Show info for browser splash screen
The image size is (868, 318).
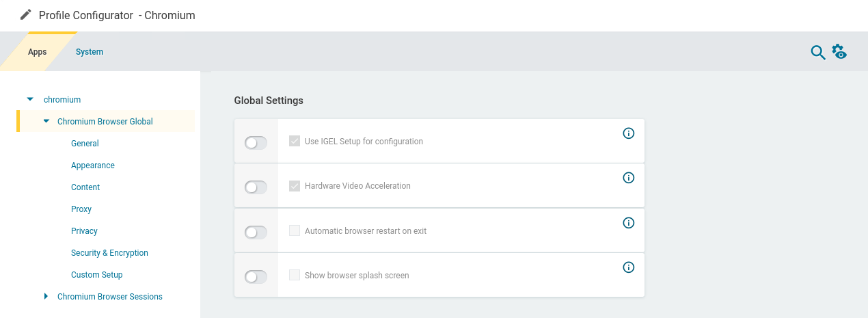click(629, 267)
